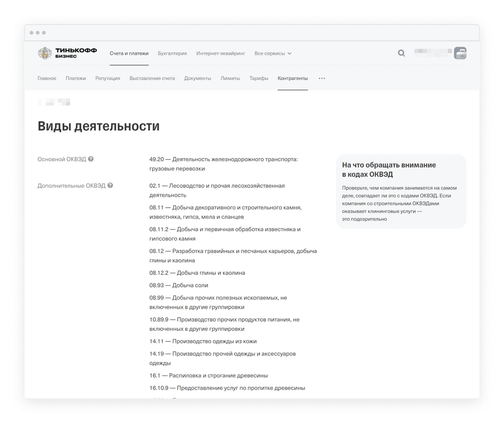Click the blurred company name above the heading

54,101
